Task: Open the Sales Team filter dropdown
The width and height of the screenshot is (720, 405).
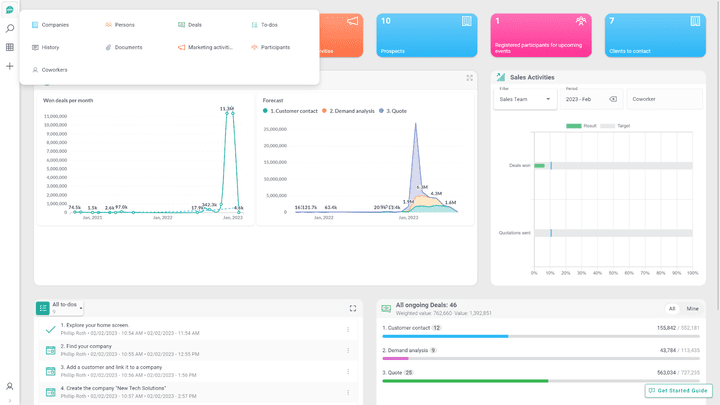Action: coord(526,99)
